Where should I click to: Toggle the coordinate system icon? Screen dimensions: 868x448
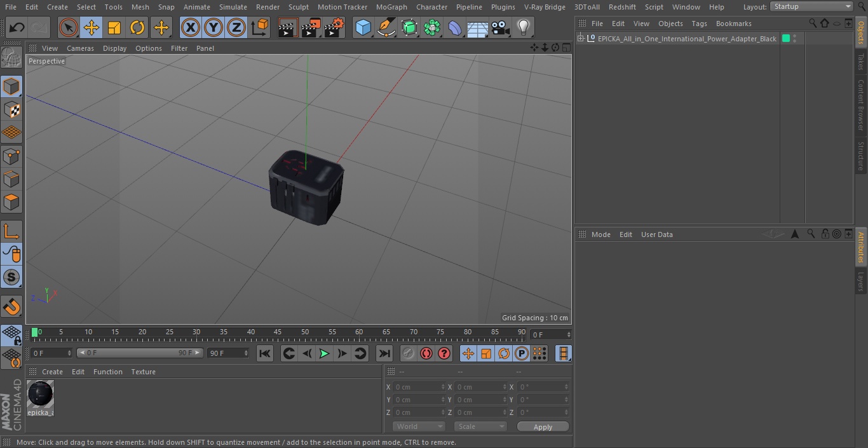pyautogui.click(x=260, y=27)
